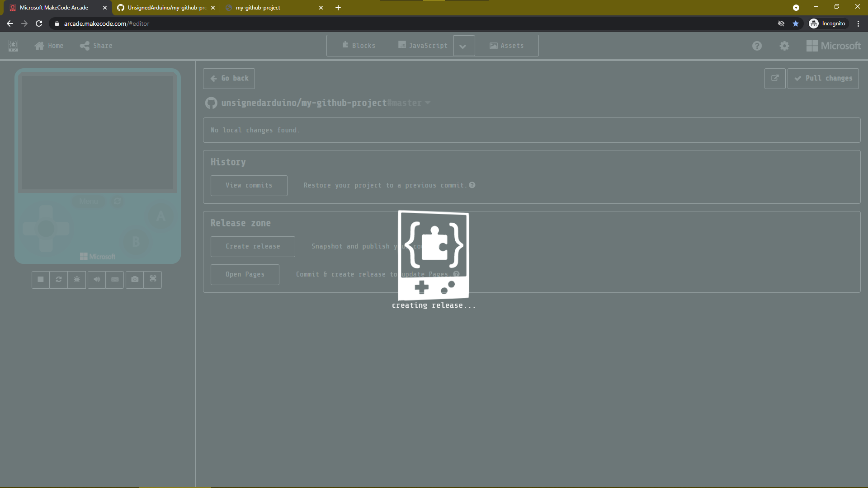Open the settings gear menu

(784, 46)
